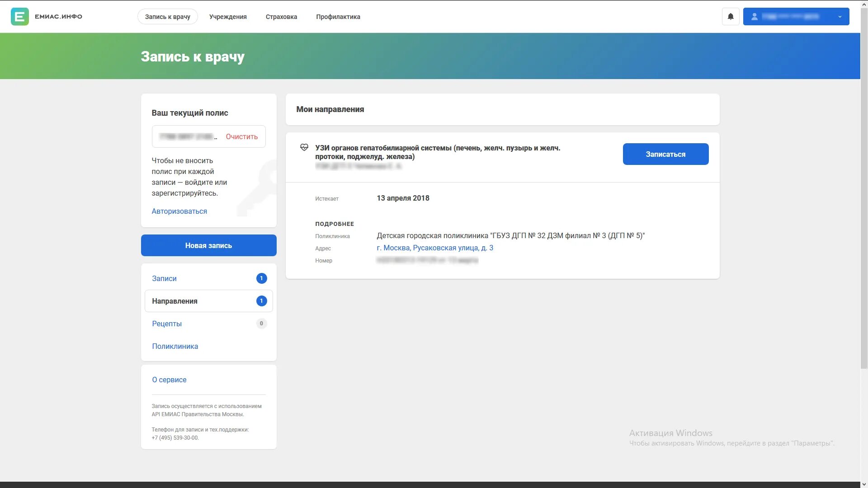Open the Страховка menu item
This screenshot has width=868, height=488.
tap(281, 17)
